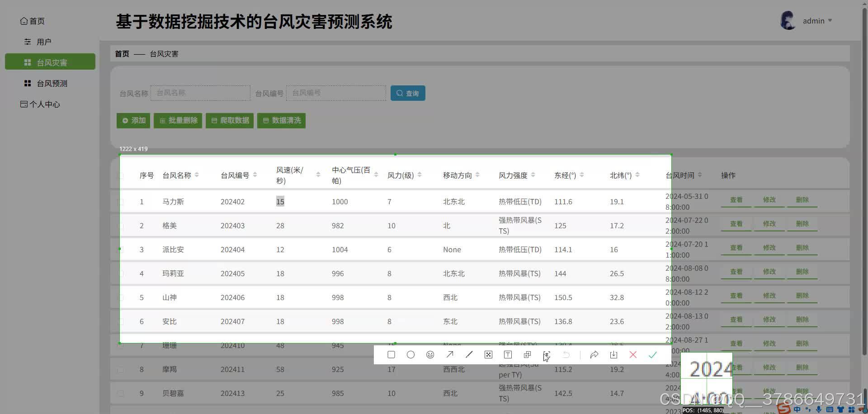Select the pen drawing tool
This screenshot has height=414, width=868.
(469, 355)
